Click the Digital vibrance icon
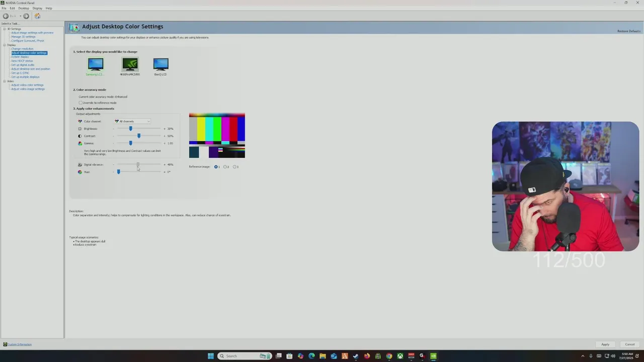The width and height of the screenshot is (644, 362). 80,164
